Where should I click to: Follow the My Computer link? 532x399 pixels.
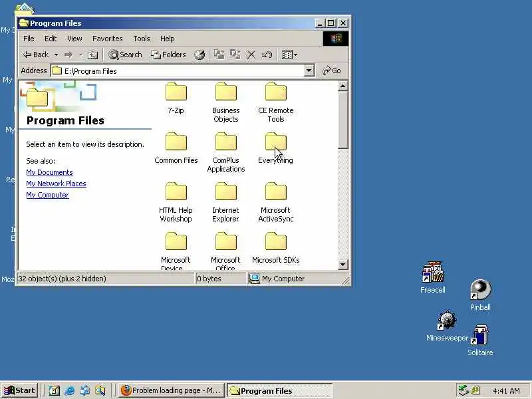(x=47, y=195)
